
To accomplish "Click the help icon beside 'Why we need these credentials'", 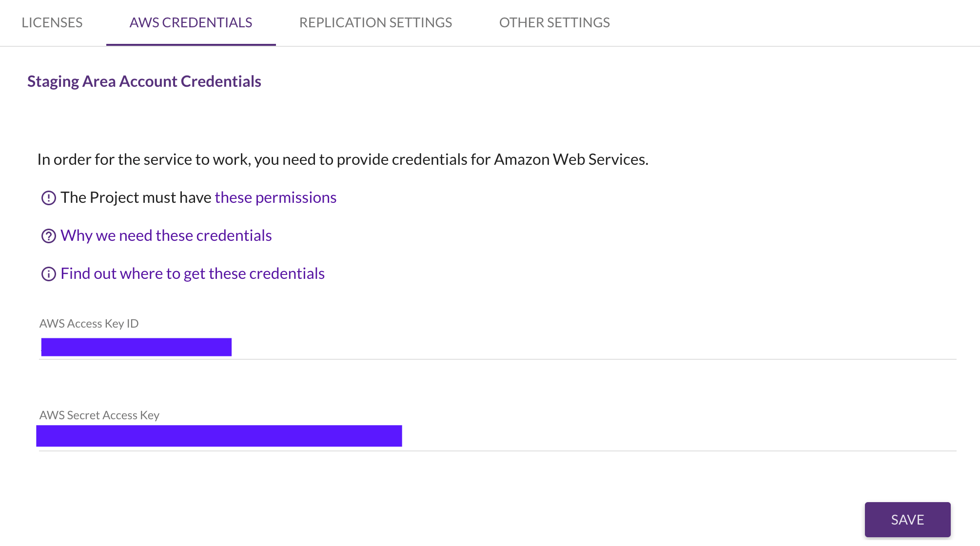I will pyautogui.click(x=48, y=236).
